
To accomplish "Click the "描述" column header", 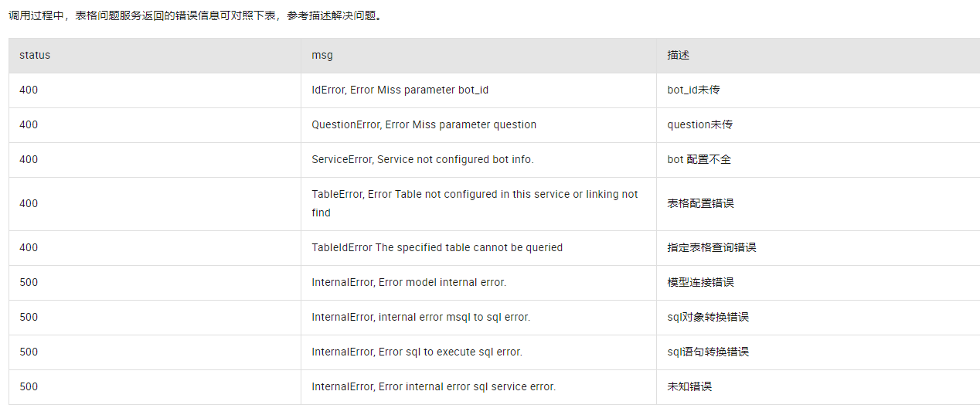I will [679, 56].
